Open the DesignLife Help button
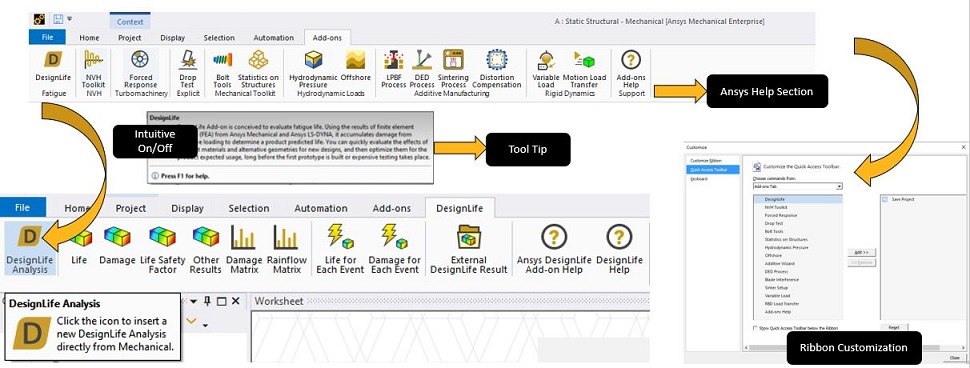The height and width of the screenshot is (368, 970). point(619,249)
